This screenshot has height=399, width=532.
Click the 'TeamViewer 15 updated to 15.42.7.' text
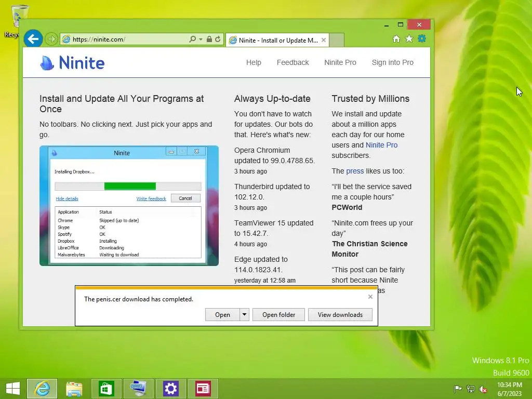(x=274, y=228)
